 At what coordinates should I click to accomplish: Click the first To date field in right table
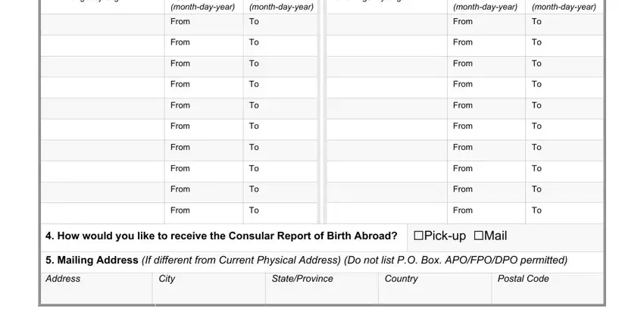564,25
